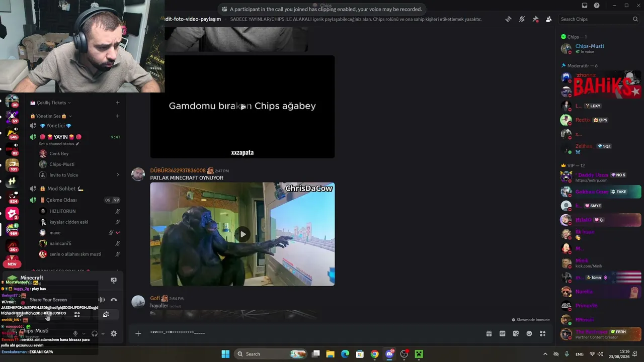The image size is (644, 362).
Task: Open DÜBÜR3622937836008 user profile name
Action: [178, 170]
